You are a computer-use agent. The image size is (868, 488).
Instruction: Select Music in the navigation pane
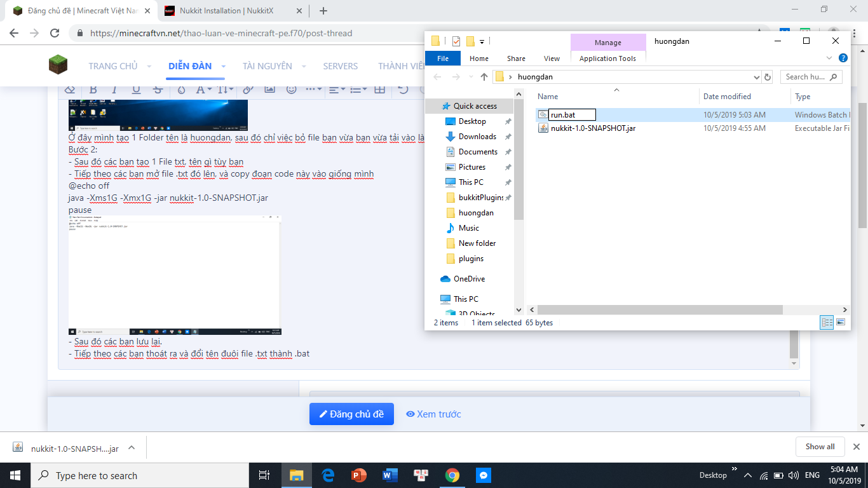469,228
